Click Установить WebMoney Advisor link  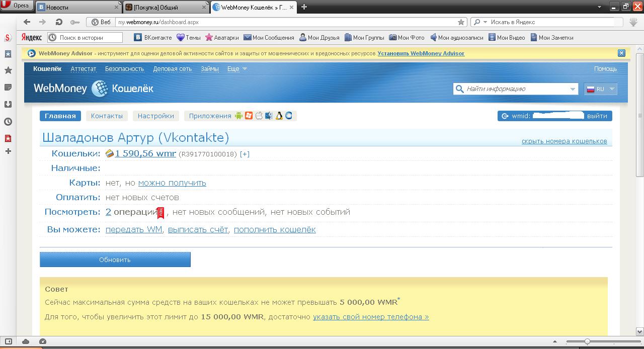[x=421, y=53]
